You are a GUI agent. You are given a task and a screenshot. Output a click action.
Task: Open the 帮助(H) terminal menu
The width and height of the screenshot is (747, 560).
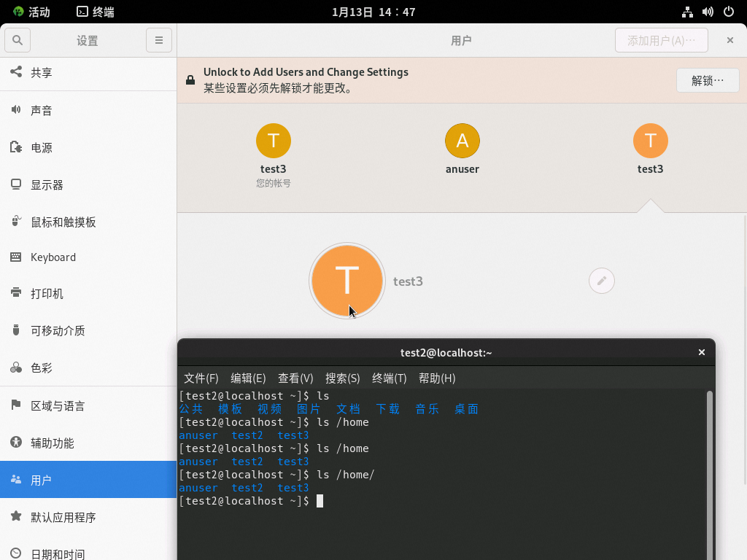click(437, 378)
